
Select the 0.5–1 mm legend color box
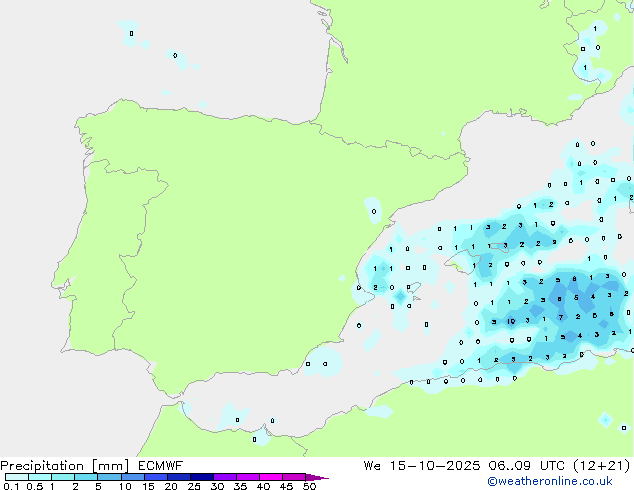click(x=40, y=477)
